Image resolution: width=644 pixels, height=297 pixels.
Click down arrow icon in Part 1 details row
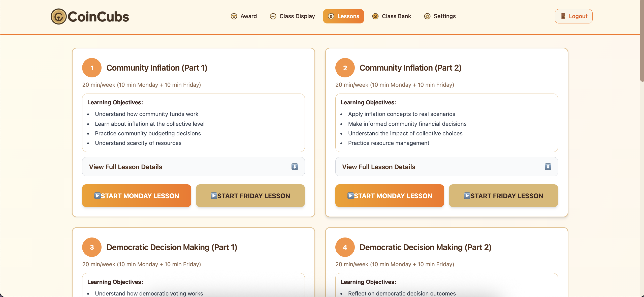point(295,167)
